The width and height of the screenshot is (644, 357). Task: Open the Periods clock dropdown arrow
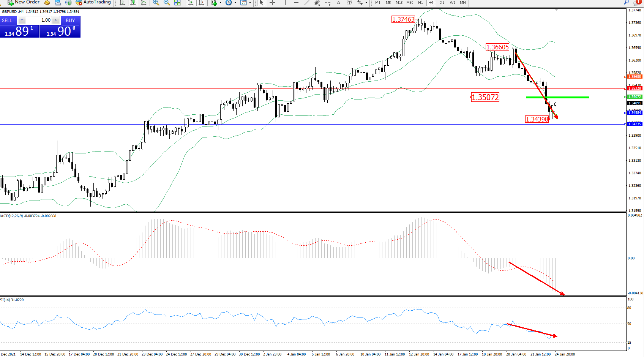pyautogui.click(x=235, y=3)
